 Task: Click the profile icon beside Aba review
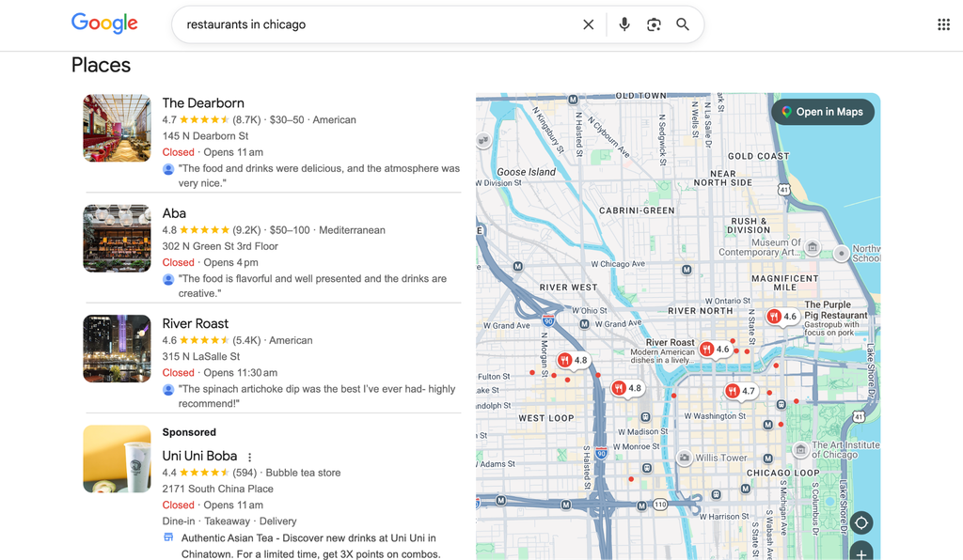click(168, 280)
